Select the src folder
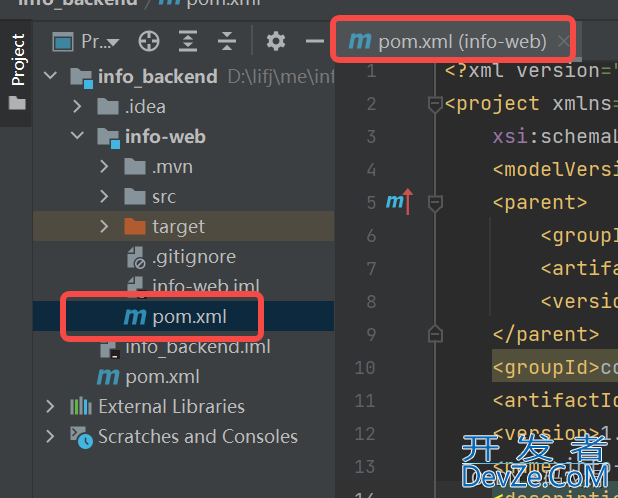 pyautogui.click(x=164, y=197)
